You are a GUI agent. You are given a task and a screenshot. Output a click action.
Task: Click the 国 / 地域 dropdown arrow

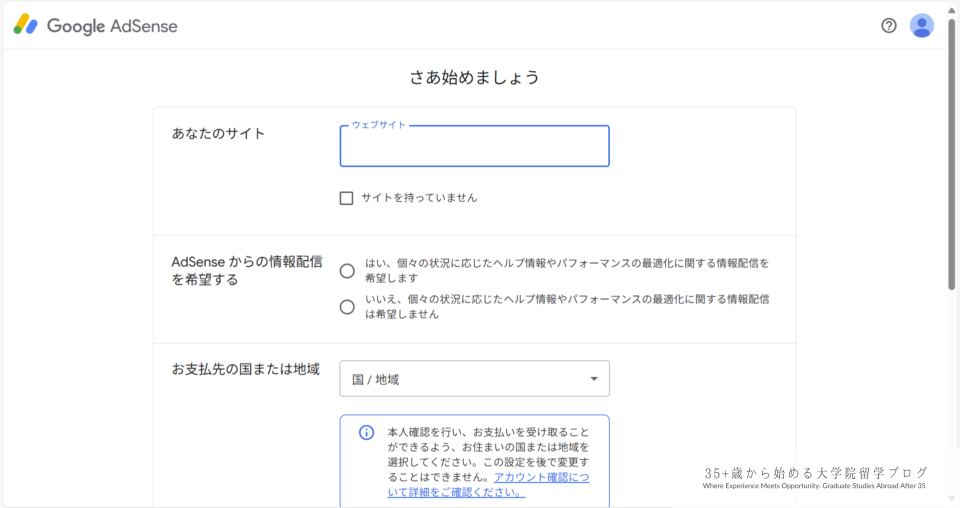click(593, 379)
